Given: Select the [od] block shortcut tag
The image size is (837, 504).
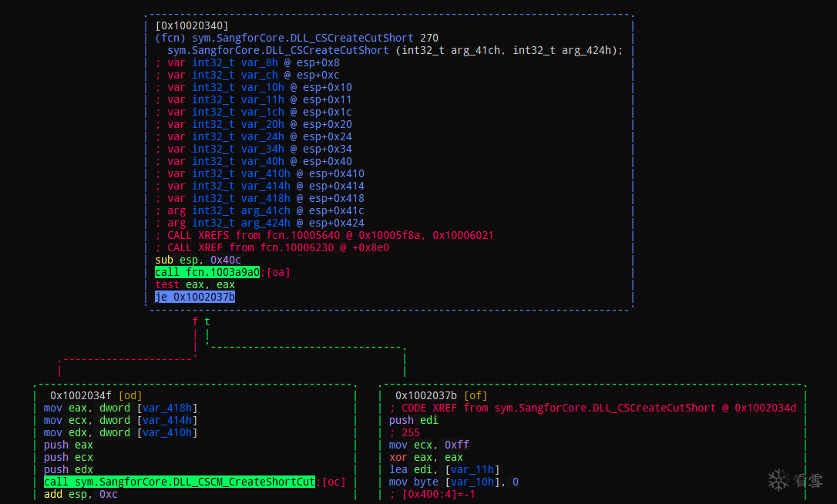Looking at the screenshot, I should [130, 395].
